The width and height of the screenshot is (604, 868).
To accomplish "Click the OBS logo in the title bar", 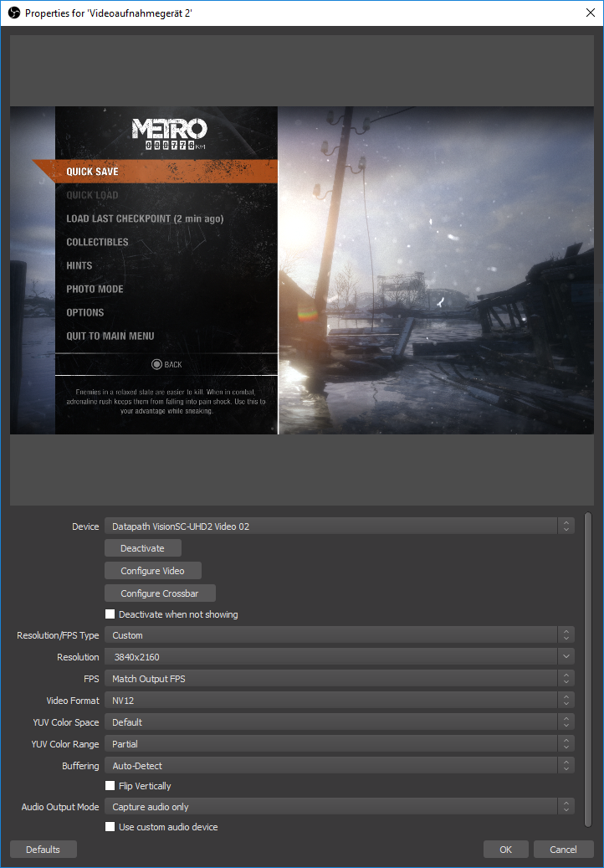I will (x=14, y=13).
